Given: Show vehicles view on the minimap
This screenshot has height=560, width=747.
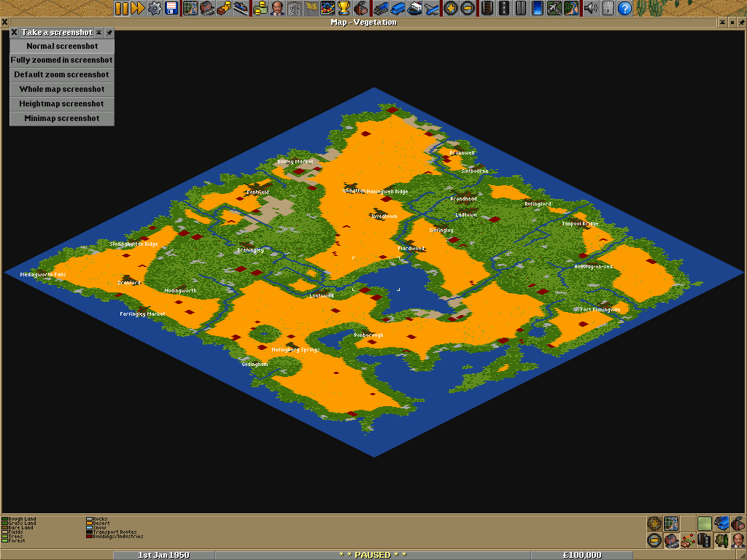Looking at the screenshot, I should (x=721, y=524).
